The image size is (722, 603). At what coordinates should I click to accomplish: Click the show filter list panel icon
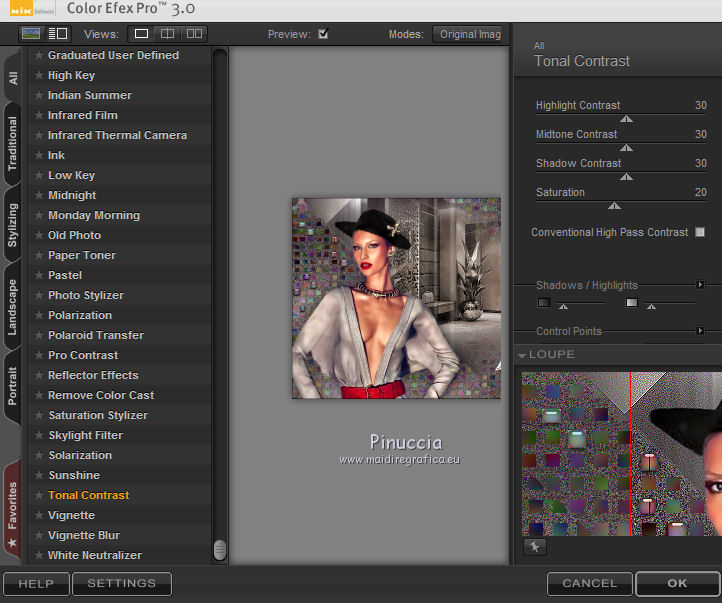(57, 34)
